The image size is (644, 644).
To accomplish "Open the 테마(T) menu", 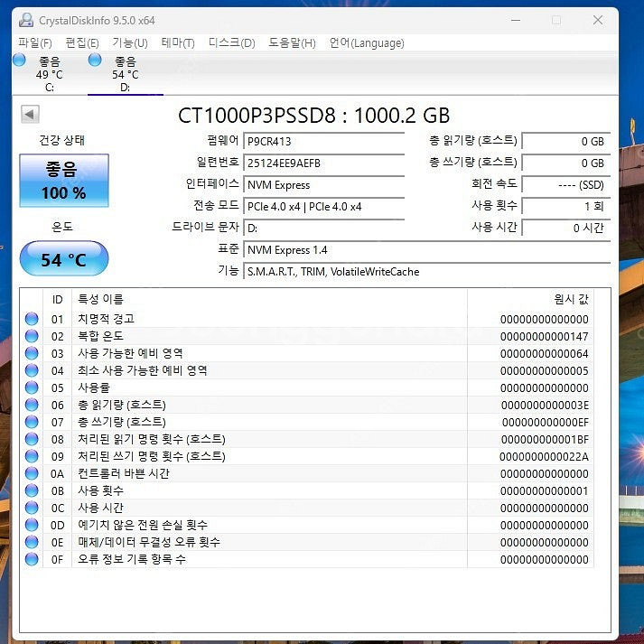I will [x=178, y=42].
